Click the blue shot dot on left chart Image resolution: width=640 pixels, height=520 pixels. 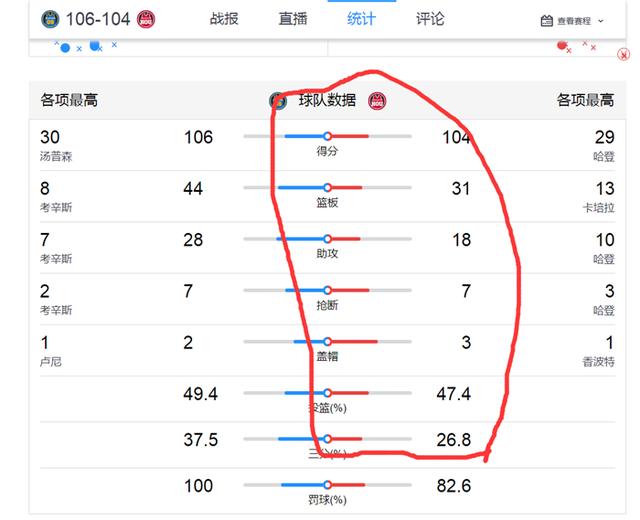tap(65, 48)
